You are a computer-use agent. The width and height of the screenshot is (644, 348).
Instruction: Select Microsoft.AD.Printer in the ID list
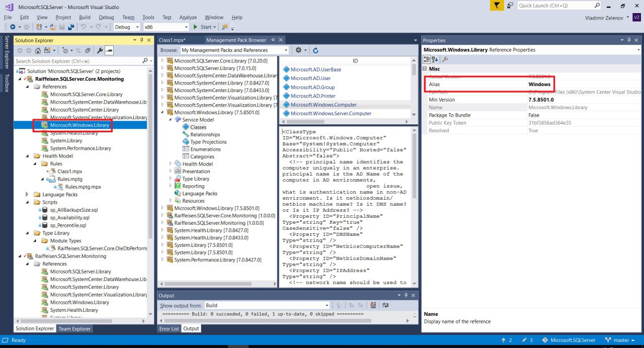point(313,96)
